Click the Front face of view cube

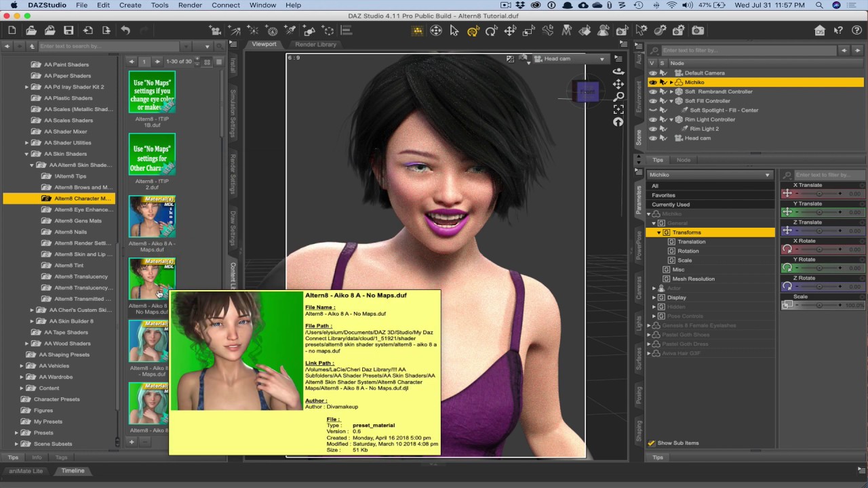[587, 92]
